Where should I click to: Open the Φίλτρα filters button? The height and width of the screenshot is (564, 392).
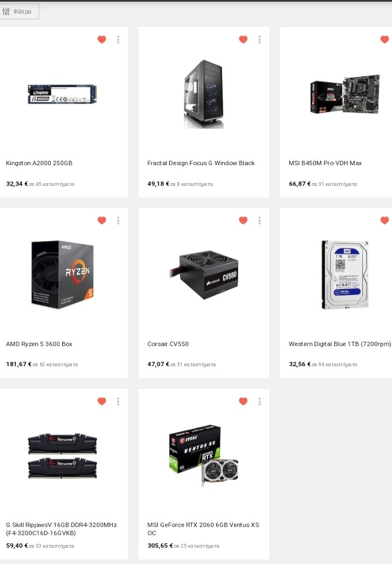(x=18, y=11)
